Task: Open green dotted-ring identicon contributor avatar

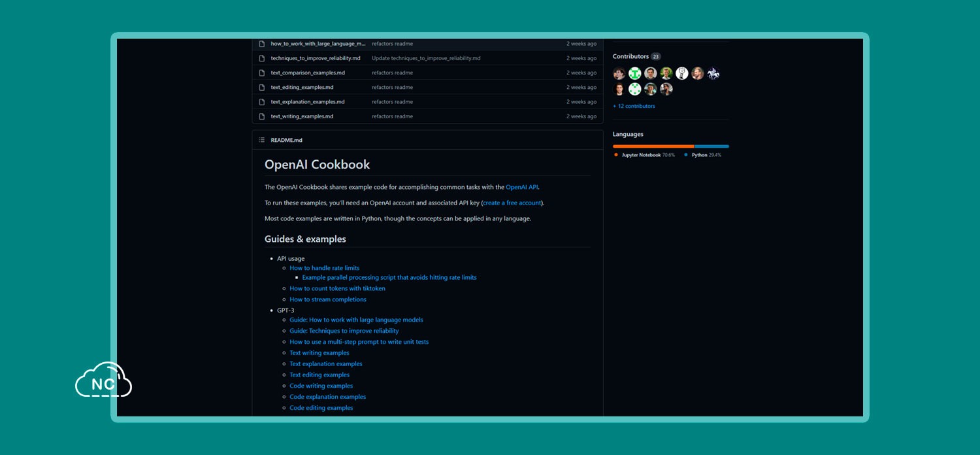Action: 635,89
